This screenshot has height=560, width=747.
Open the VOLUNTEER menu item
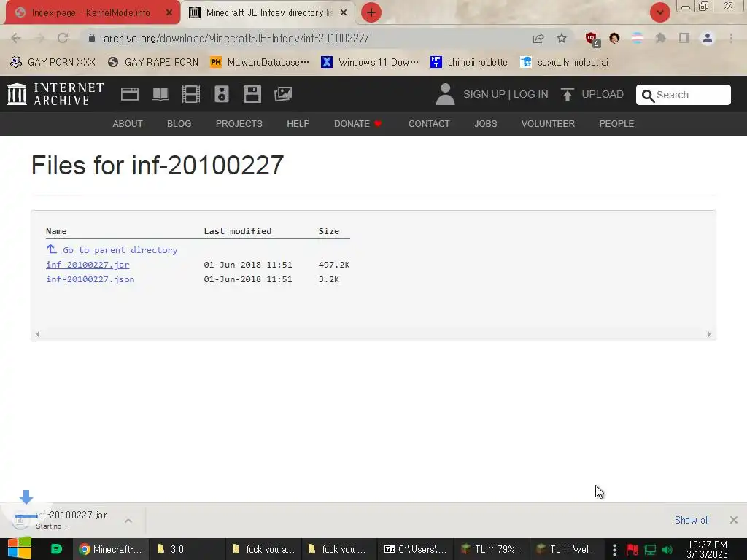548,124
